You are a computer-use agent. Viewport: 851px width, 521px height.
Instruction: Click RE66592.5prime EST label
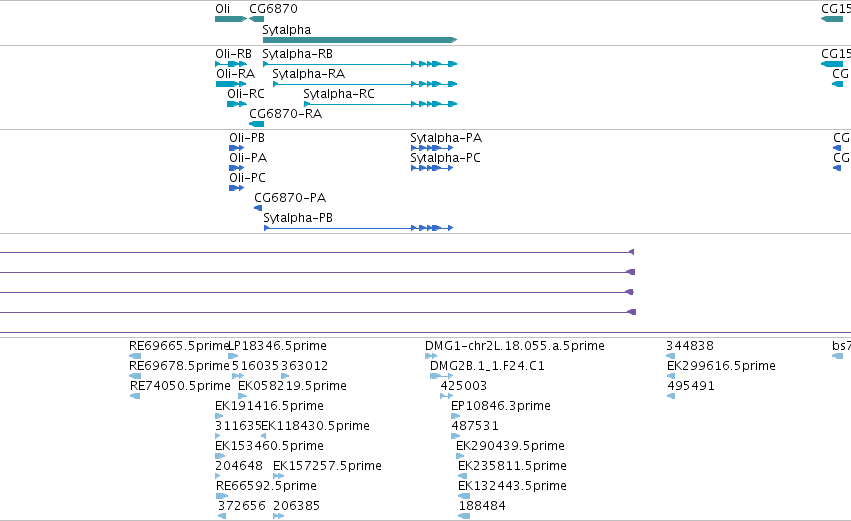[x=266, y=487]
